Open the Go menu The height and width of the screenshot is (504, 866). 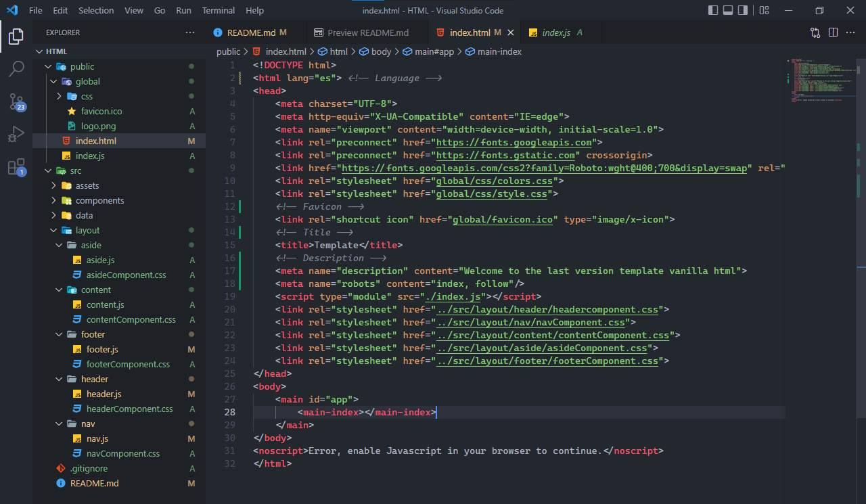point(160,10)
